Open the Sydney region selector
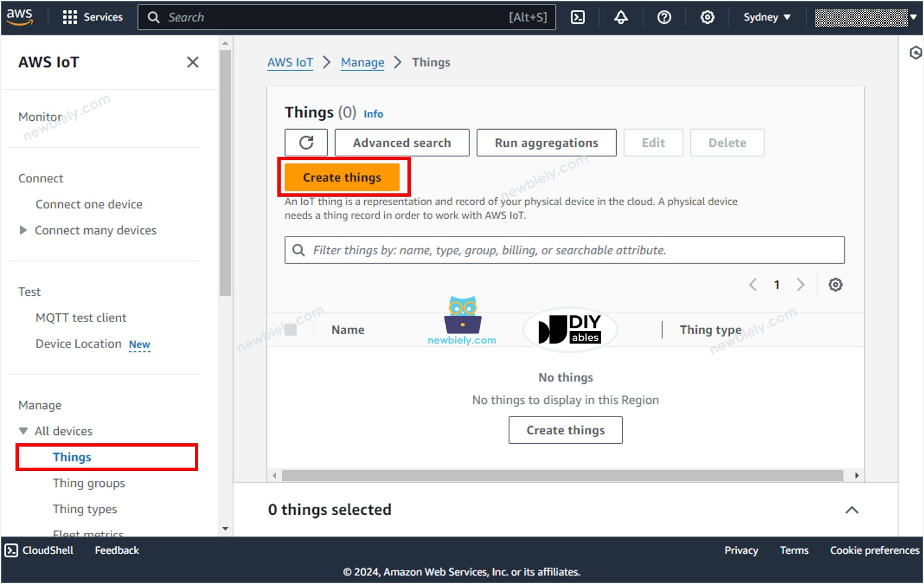This screenshot has height=584, width=924. point(766,17)
